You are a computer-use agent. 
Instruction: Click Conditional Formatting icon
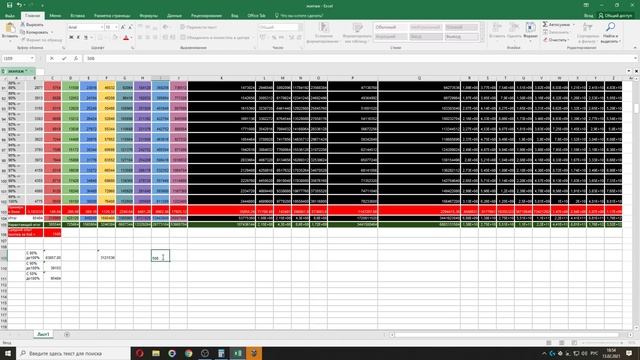(x=324, y=28)
